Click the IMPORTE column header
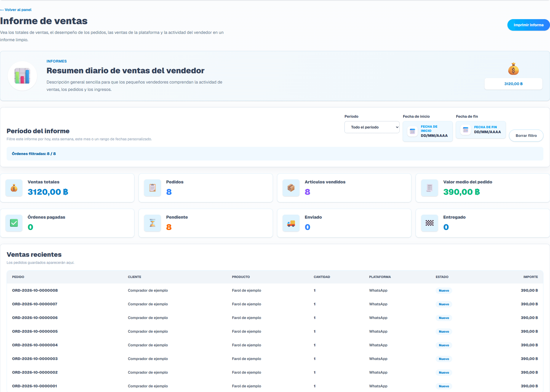 click(531, 277)
